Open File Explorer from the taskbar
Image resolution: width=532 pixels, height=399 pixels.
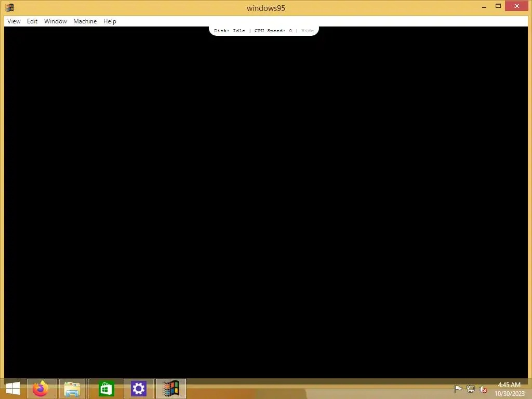(72, 389)
